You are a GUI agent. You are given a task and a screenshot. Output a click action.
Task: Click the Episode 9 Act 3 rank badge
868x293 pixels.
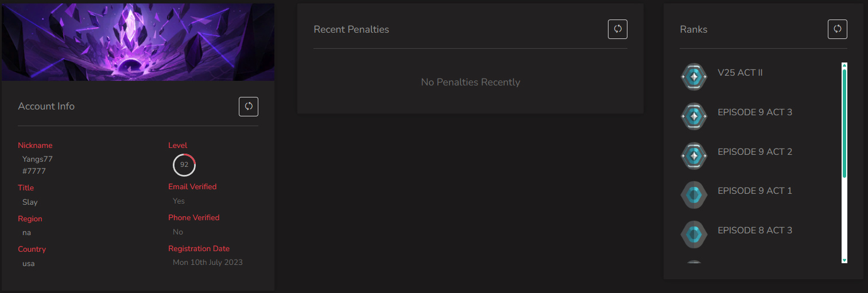tap(694, 116)
